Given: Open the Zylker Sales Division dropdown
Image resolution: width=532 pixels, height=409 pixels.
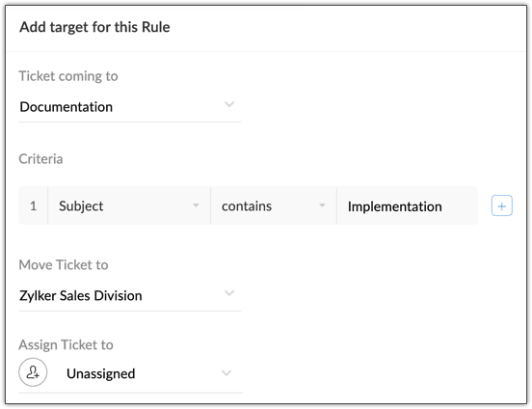Looking at the screenshot, I should [x=130, y=296].
